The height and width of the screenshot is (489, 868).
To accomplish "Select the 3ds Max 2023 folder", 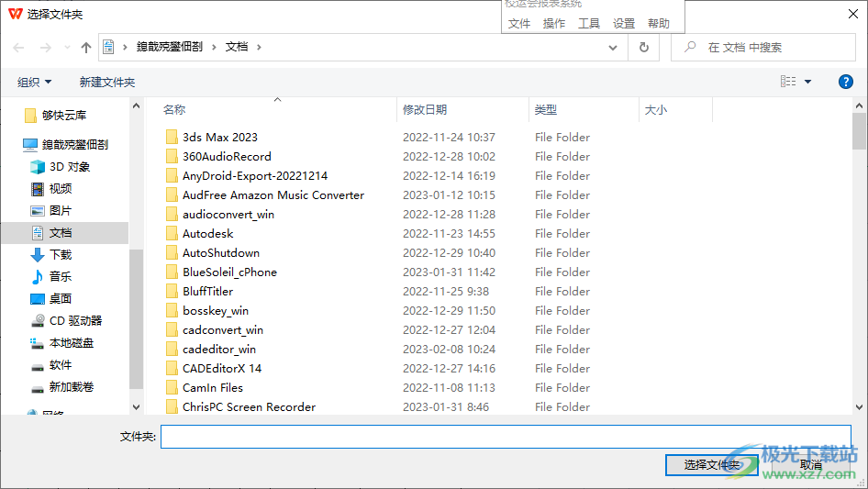I will pyautogui.click(x=220, y=138).
